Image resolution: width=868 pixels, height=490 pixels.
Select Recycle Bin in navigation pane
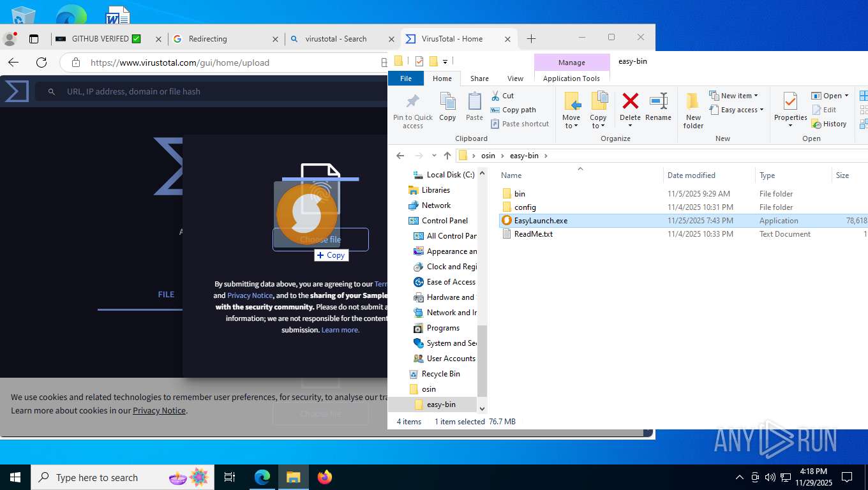pyautogui.click(x=440, y=374)
